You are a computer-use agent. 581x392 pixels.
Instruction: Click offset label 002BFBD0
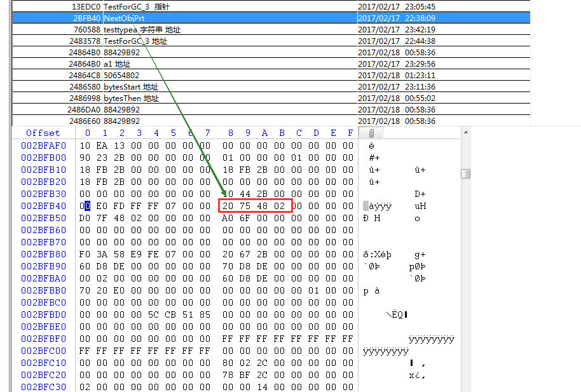43,314
